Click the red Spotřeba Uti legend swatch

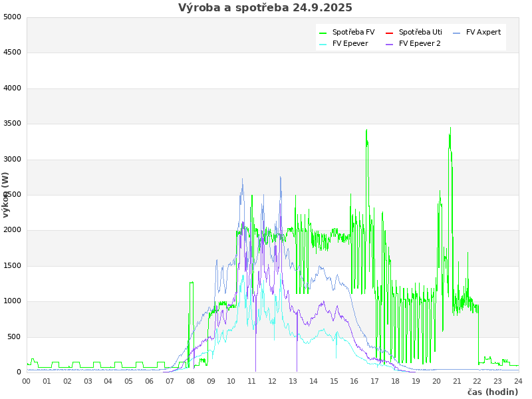coord(390,33)
